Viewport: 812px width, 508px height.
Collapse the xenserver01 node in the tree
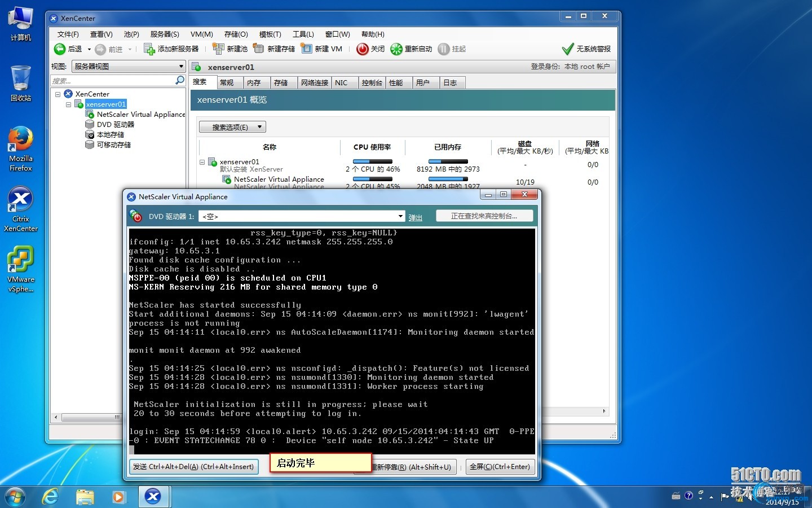[69, 104]
